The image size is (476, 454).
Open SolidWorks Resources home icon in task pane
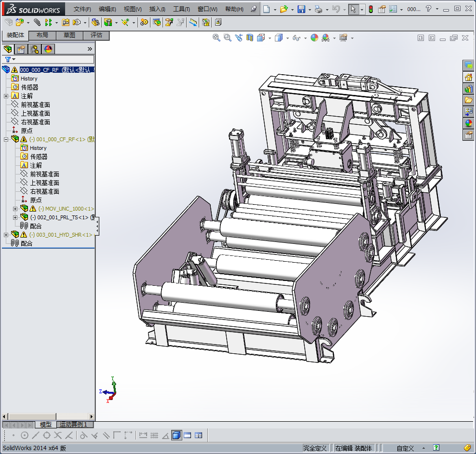tap(468, 77)
